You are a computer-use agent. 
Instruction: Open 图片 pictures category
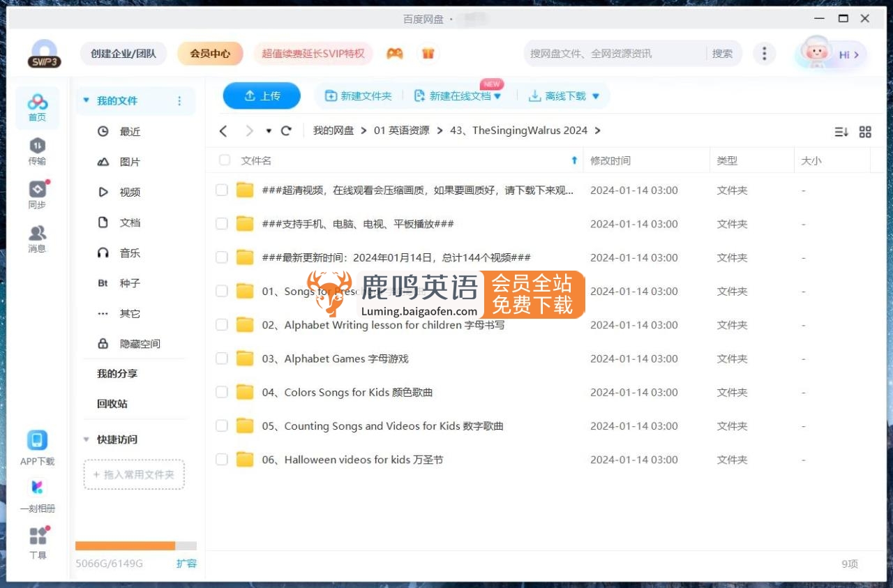click(119, 162)
